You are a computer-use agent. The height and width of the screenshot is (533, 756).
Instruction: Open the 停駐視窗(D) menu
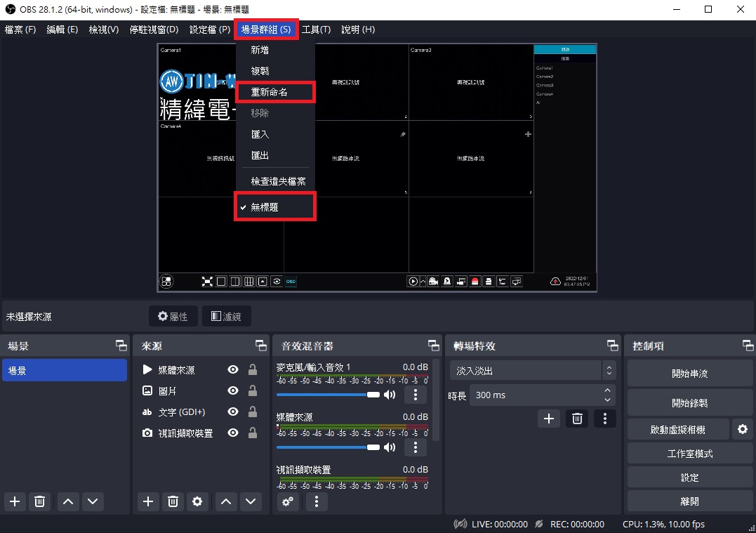(x=154, y=29)
